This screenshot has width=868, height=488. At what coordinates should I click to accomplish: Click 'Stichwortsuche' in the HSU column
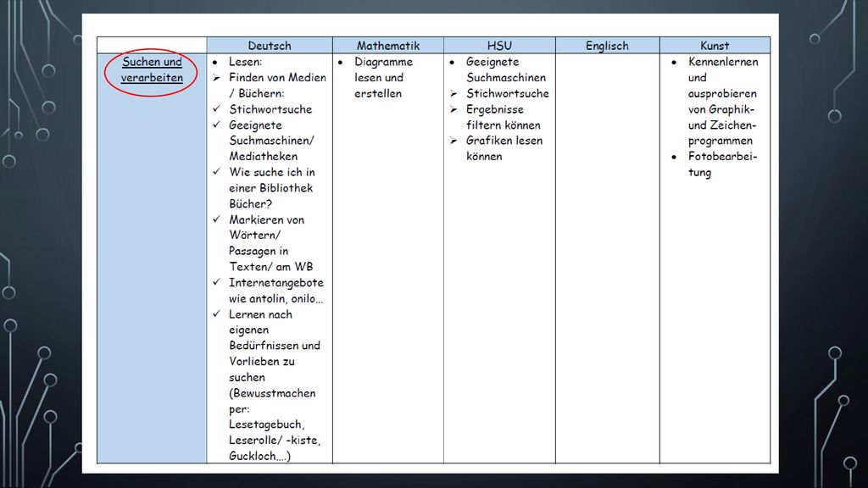508,93
